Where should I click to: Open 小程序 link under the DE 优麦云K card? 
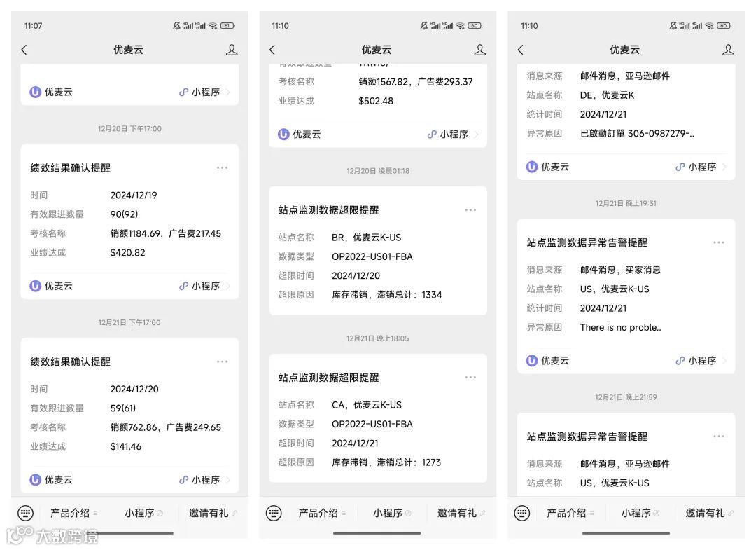click(x=701, y=167)
